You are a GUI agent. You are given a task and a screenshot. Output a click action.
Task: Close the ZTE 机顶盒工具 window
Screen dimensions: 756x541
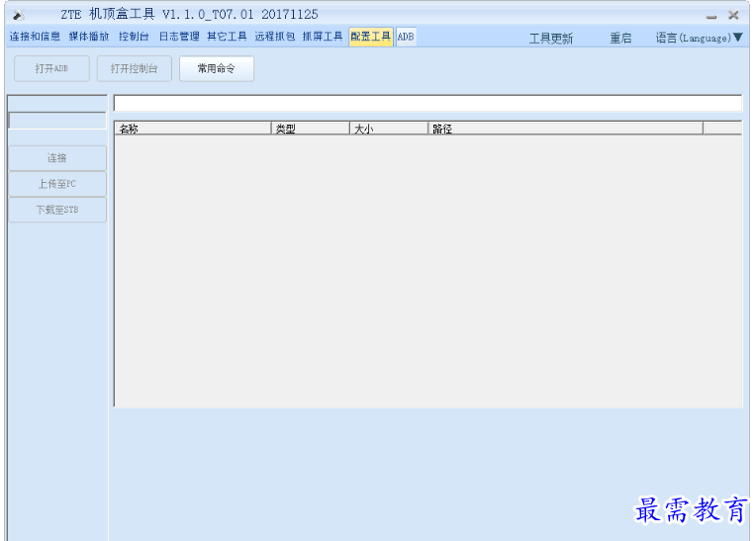click(733, 15)
